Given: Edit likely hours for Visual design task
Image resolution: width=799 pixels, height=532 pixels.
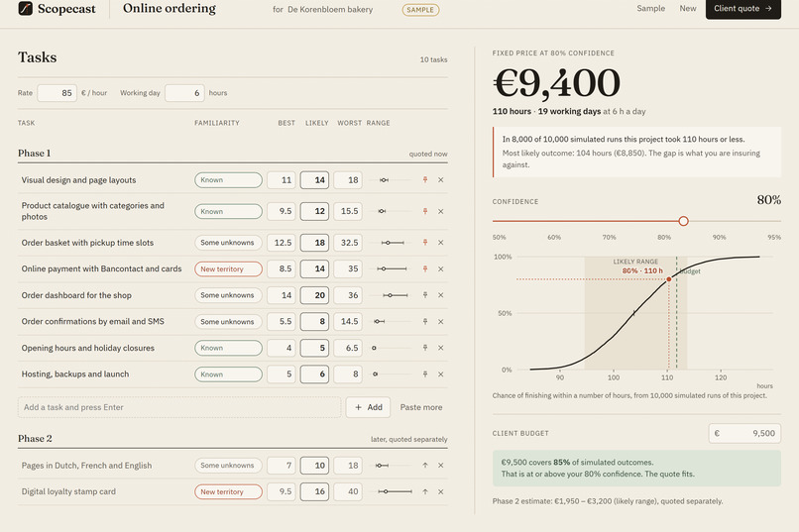Looking at the screenshot, I should [x=314, y=179].
